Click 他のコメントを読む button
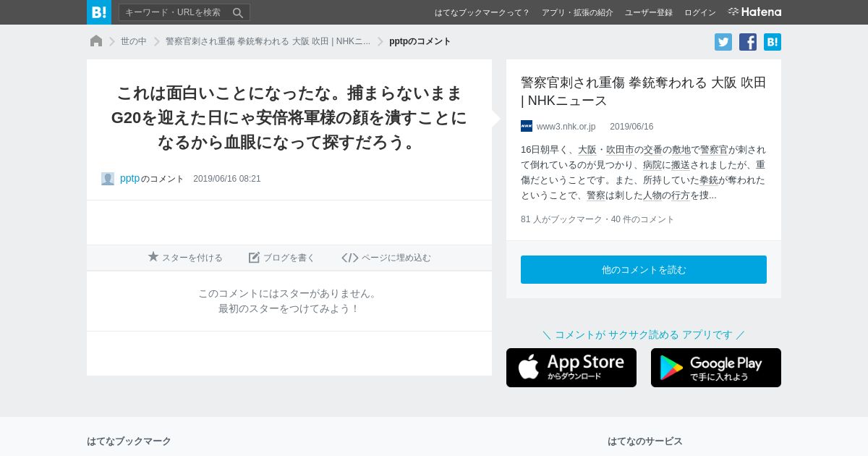Viewport: 868px width, 456px height. click(x=644, y=269)
